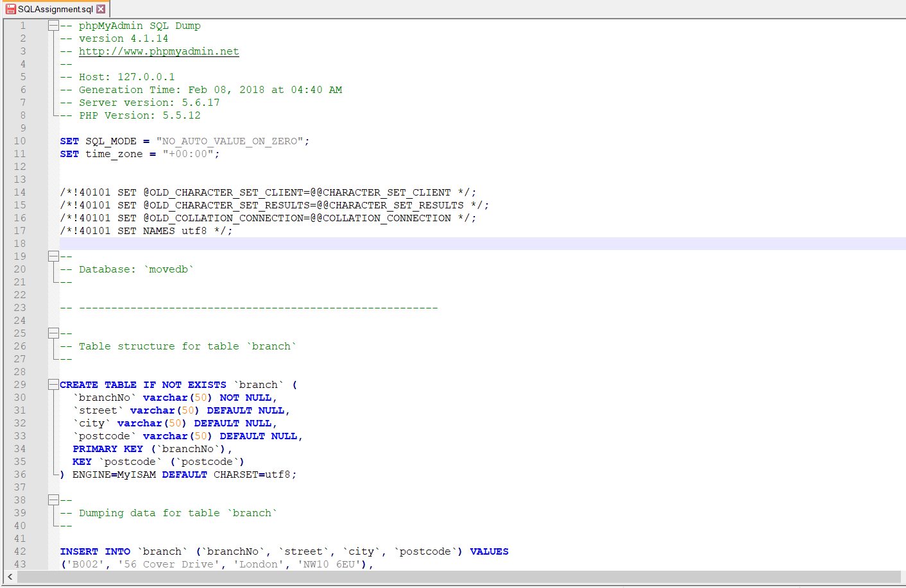Open the http://www.phpmyadmin.net hyperlink
The height and width of the screenshot is (588, 906).
pyautogui.click(x=158, y=51)
